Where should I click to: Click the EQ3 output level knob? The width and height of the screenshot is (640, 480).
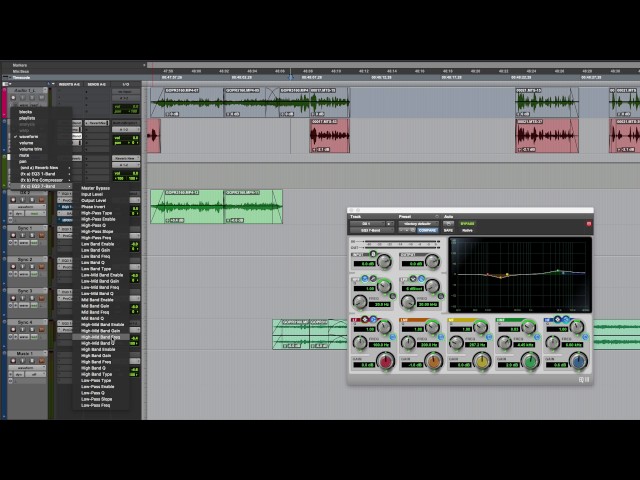click(432, 261)
